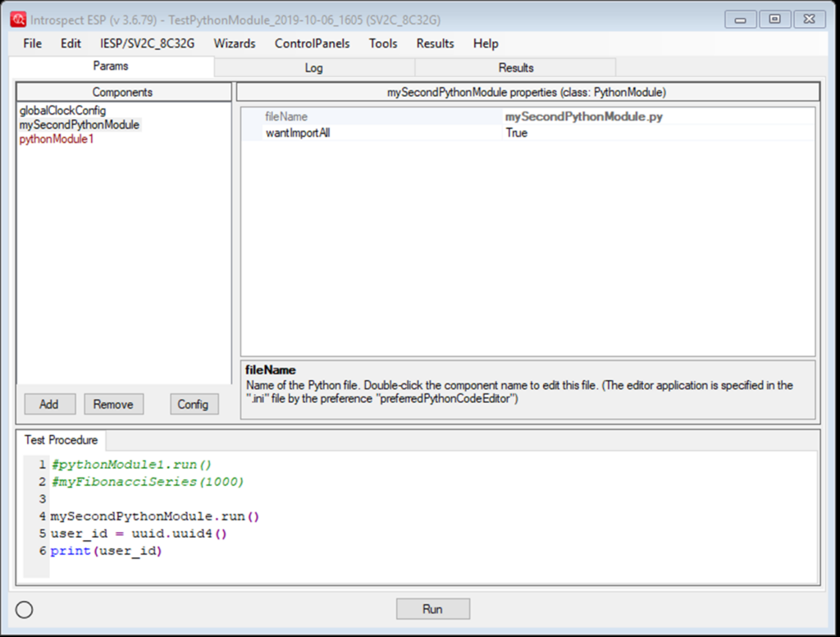The width and height of the screenshot is (840, 637).
Task: Open the ControlPanels menu
Action: click(314, 44)
